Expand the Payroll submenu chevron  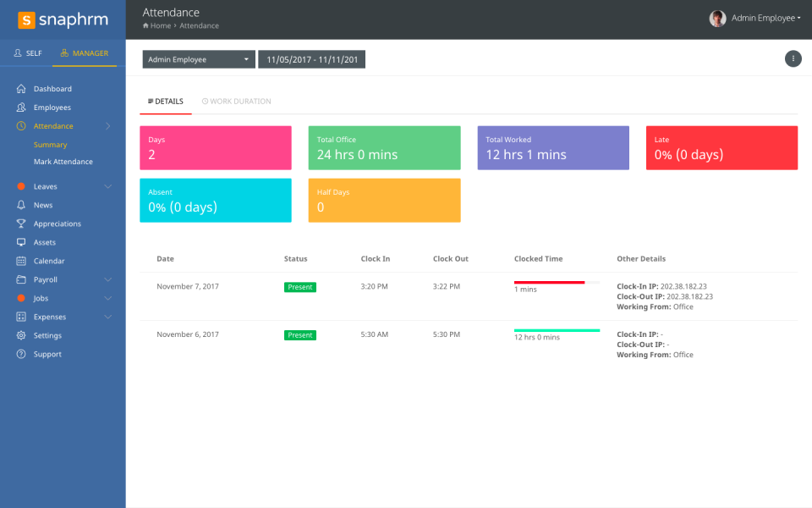[107, 279]
